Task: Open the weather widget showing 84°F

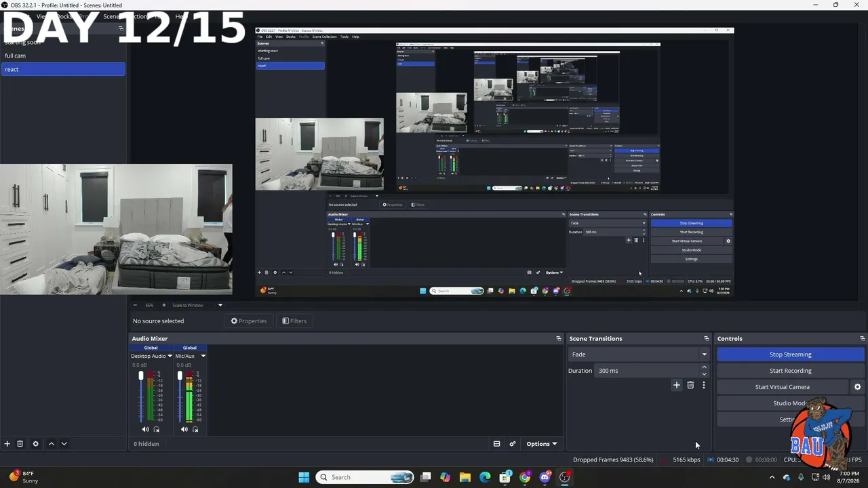Action: point(24,477)
